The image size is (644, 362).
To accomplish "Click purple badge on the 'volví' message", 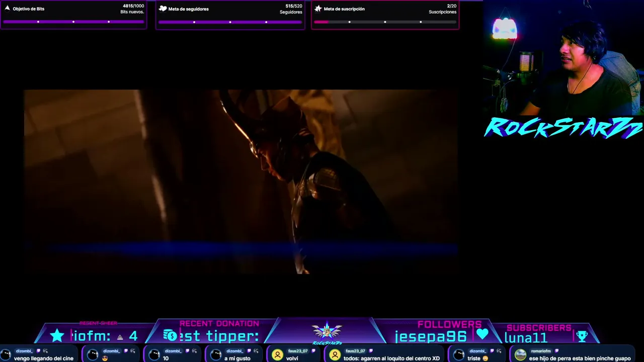I will [x=313, y=351].
